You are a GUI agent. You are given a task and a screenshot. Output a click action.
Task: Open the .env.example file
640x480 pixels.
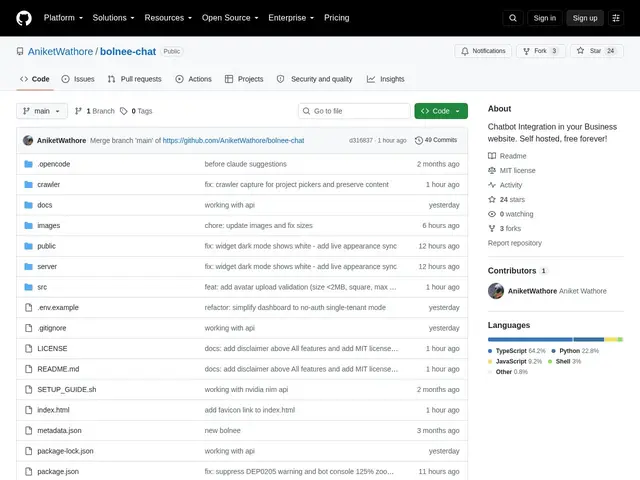(58, 307)
